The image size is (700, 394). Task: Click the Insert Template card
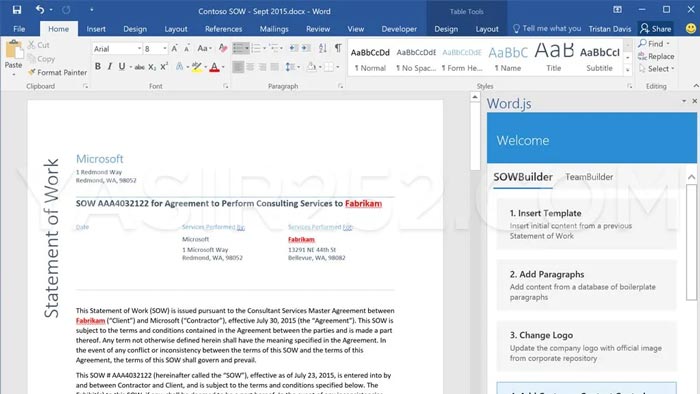point(586,224)
